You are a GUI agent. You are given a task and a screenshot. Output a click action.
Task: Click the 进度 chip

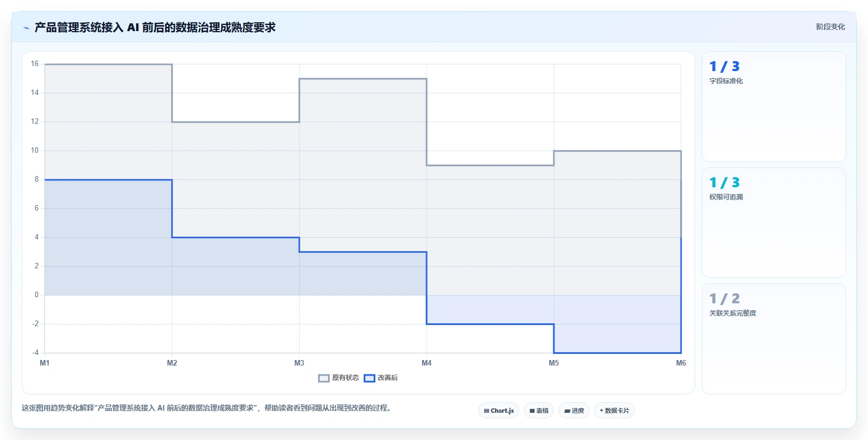(574, 411)
